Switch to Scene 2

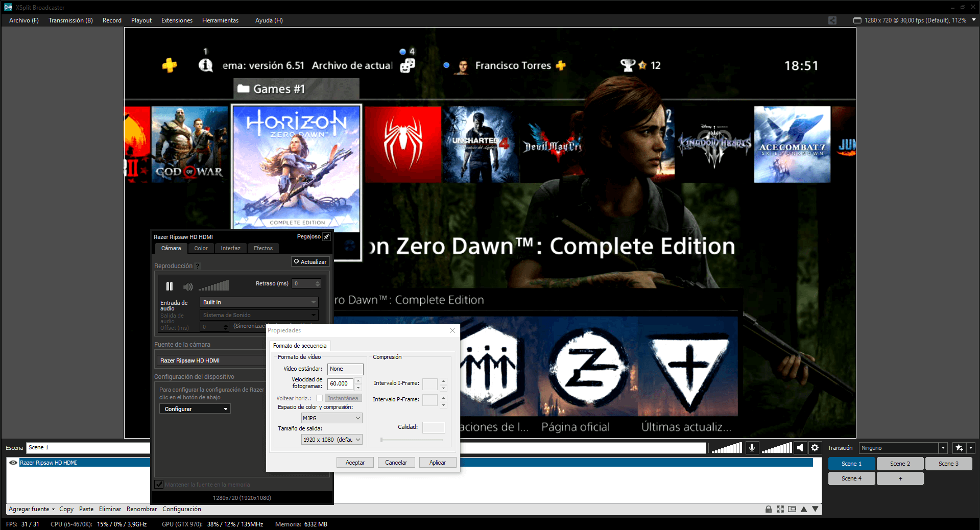pyautogui.click(x=900, y=464)
